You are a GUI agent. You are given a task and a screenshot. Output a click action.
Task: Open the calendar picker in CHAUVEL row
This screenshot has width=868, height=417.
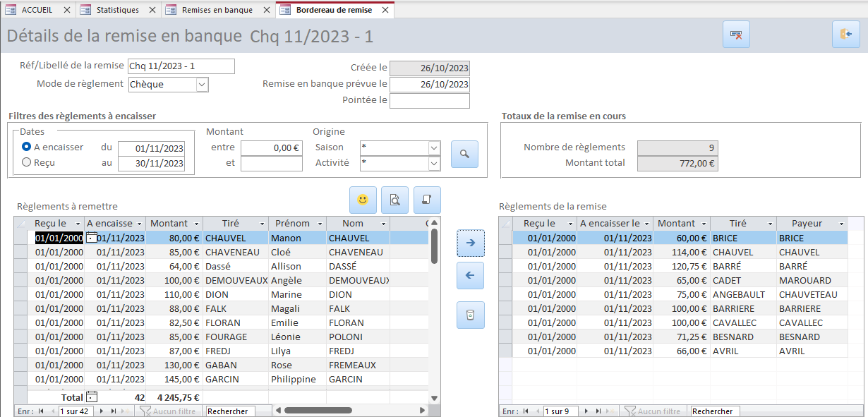click(91, 238)
